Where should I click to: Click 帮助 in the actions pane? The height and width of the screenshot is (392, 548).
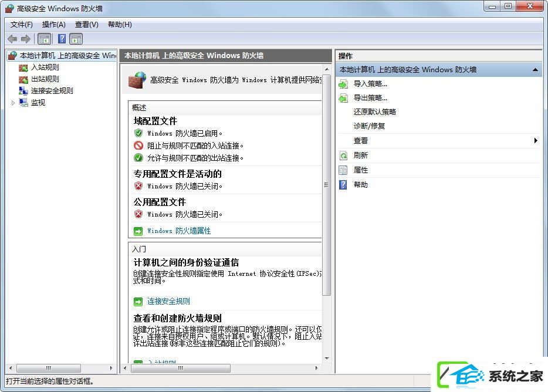(x=361, y=185)
